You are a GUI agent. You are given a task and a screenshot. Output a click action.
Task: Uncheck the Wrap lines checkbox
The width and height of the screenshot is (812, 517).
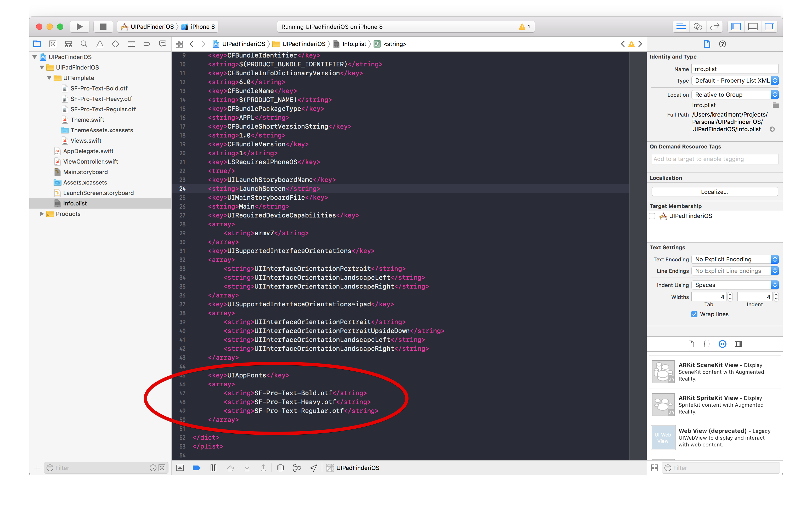tap(694, 314)
